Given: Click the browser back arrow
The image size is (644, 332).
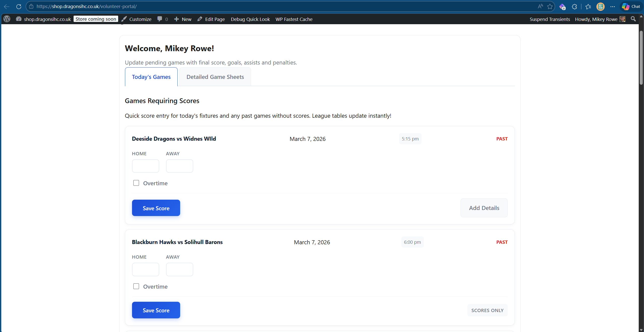Looking at the screenshot, I should click(6, 6).
